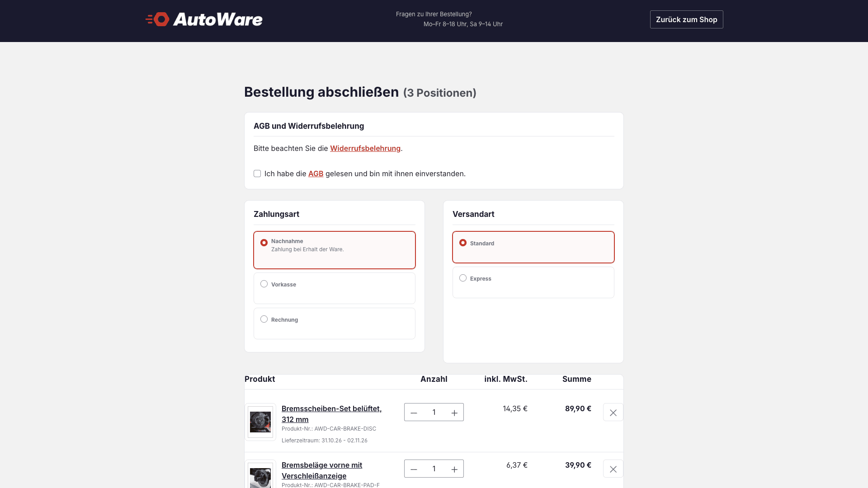Decrease quantity of Bremsscheiben-Set

click(414, 413)
